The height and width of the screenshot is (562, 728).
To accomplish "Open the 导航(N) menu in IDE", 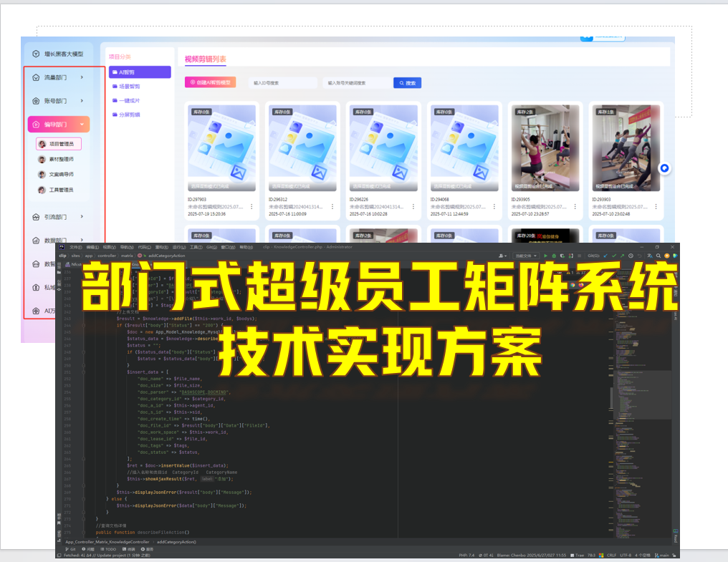I will [x=128, y=247].
